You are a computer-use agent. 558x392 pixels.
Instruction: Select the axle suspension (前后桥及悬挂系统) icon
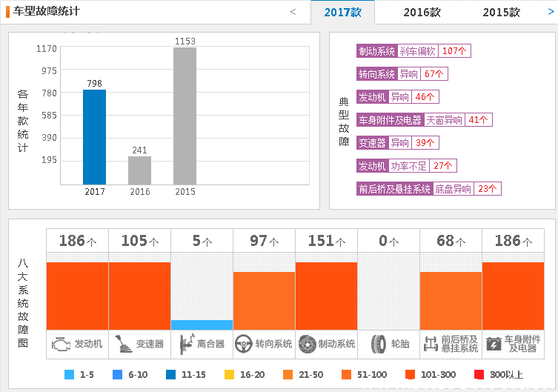(x=431, y=344)
